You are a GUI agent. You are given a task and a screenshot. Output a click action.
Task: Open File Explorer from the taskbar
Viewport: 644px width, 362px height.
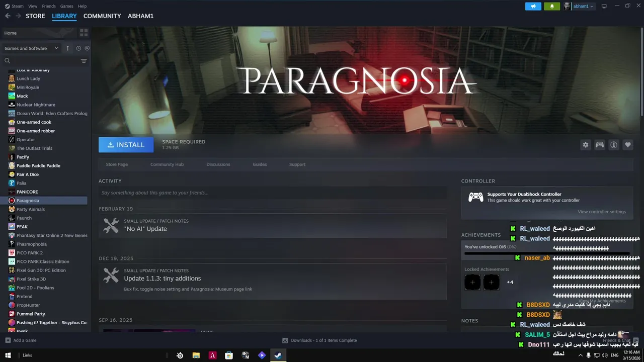coord(196,355)
